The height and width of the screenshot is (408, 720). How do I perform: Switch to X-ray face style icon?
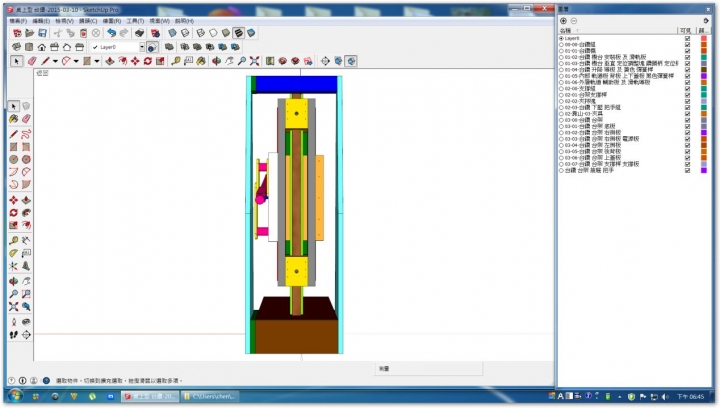pyautogui.click(x=172, y=33)
